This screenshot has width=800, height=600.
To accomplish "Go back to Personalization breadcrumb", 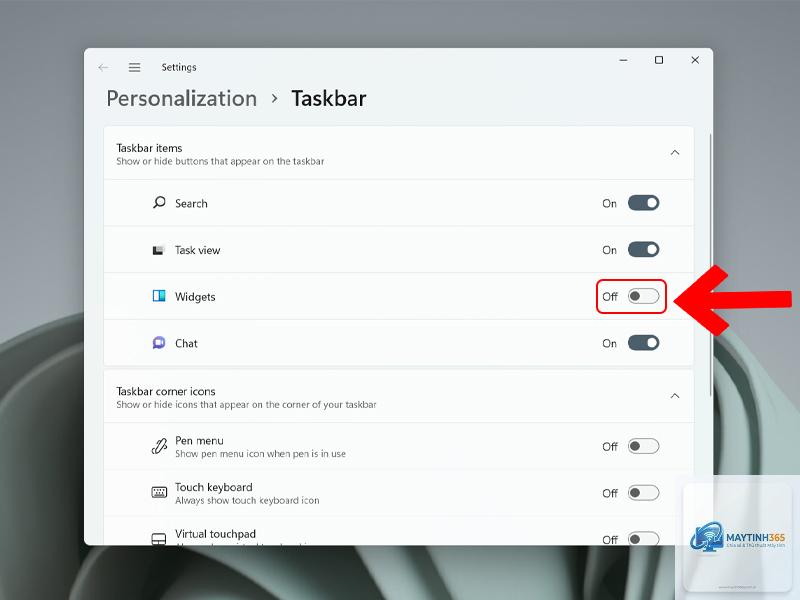I will coord(182,98).
